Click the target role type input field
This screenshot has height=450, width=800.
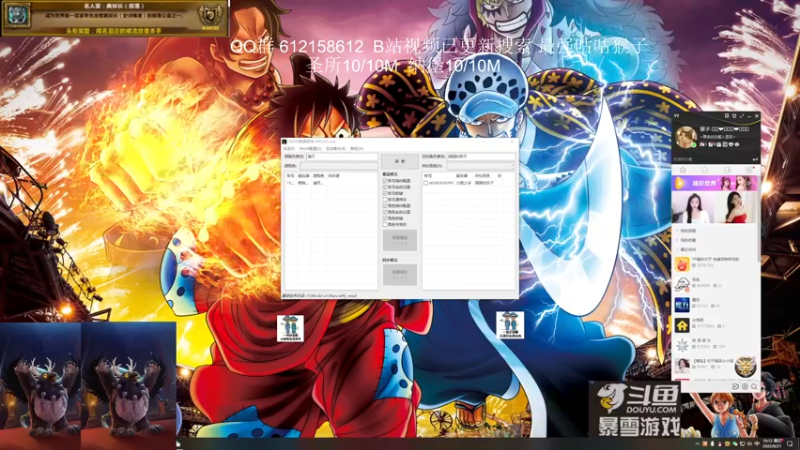point(481,157)
